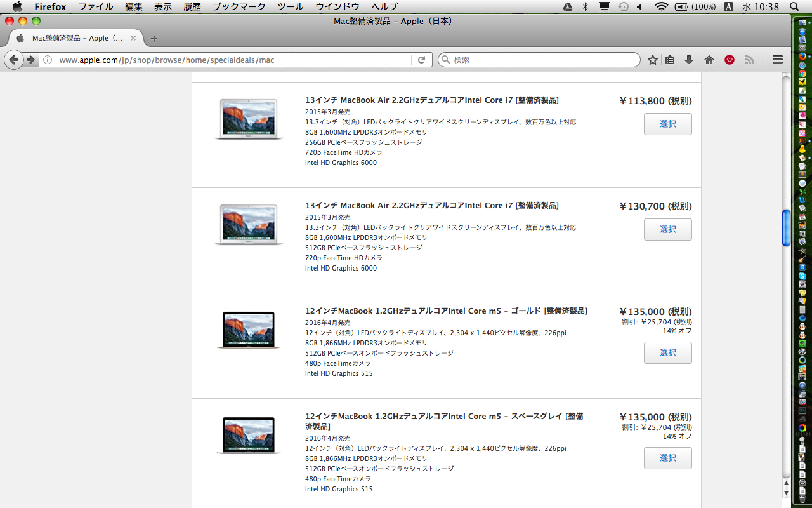Screen dimensions: 812x508
Task: Open Skype from the Dock
Action: pos(802,276)
